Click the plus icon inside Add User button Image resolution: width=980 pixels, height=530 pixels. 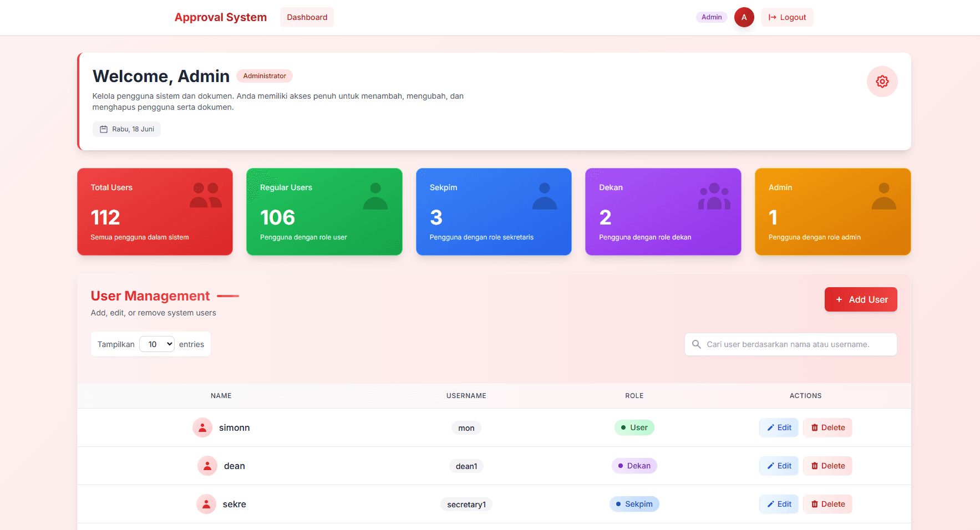click(840, 299)
